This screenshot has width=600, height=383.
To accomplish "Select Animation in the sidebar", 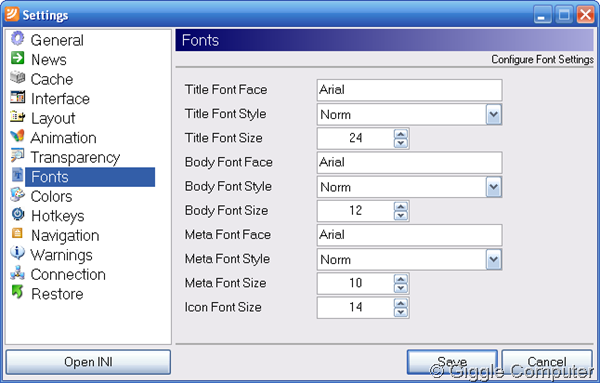I will [63, 138].
